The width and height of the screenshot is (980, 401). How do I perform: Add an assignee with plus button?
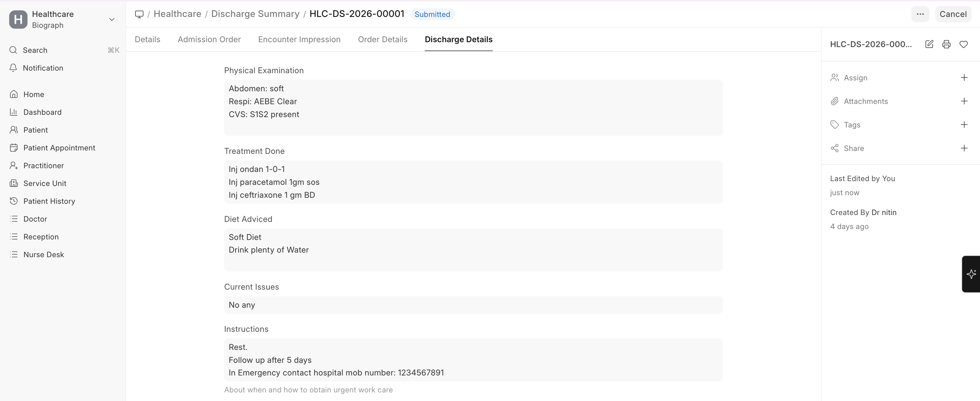(964, 78)
